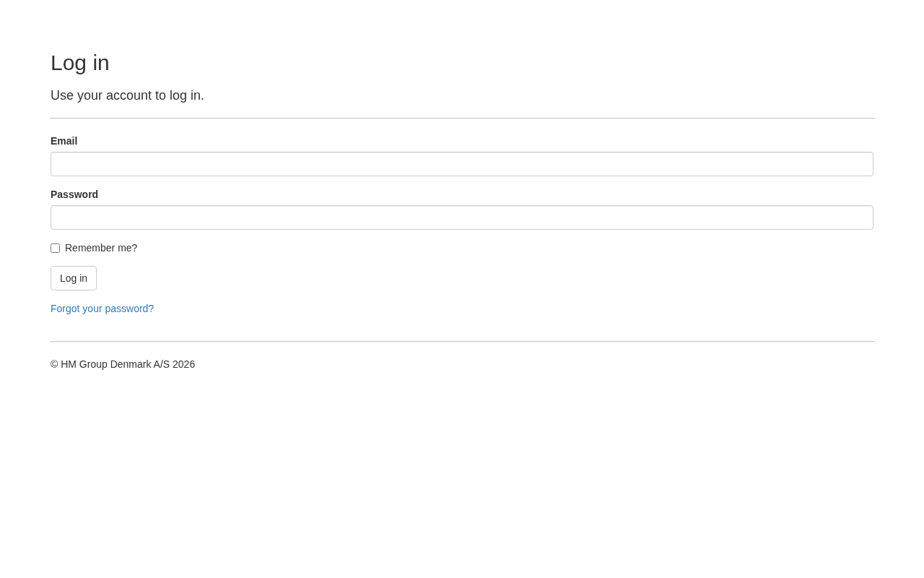Tick the box beside 'Remember me?'
This screenshot has height=578, width=924.
56,249
